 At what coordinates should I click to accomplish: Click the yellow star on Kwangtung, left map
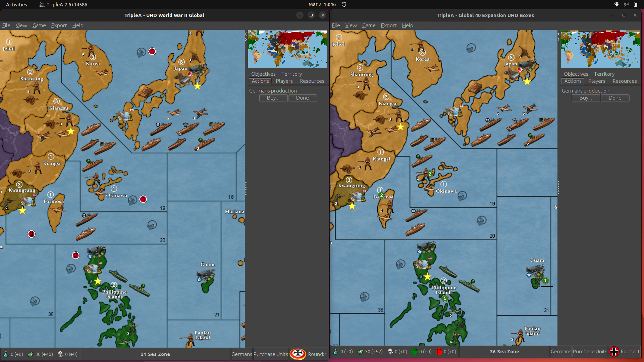(22, 210)
